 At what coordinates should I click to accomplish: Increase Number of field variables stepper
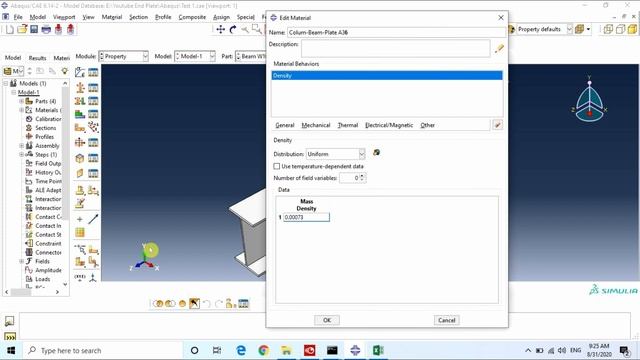click(362, 176)
